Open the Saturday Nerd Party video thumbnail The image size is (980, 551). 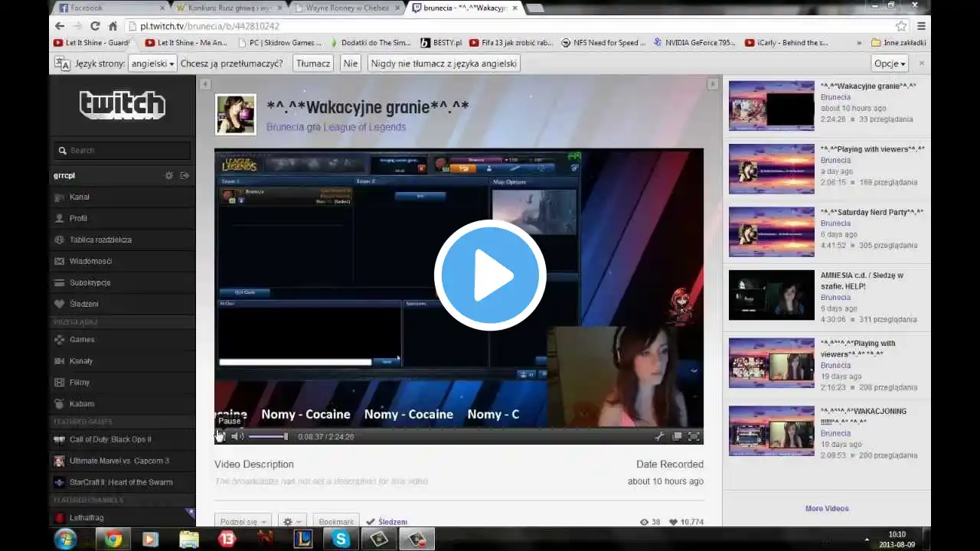click(772, 232)
